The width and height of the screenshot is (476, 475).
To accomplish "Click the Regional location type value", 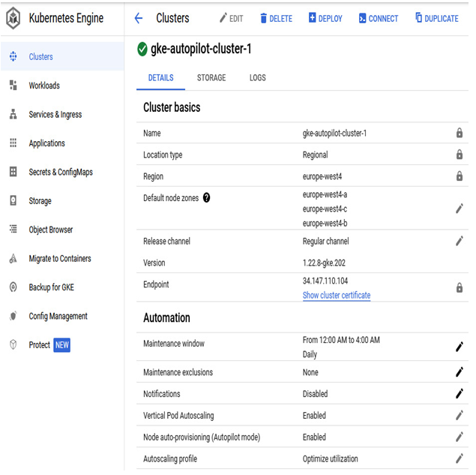I will point(315,155).
